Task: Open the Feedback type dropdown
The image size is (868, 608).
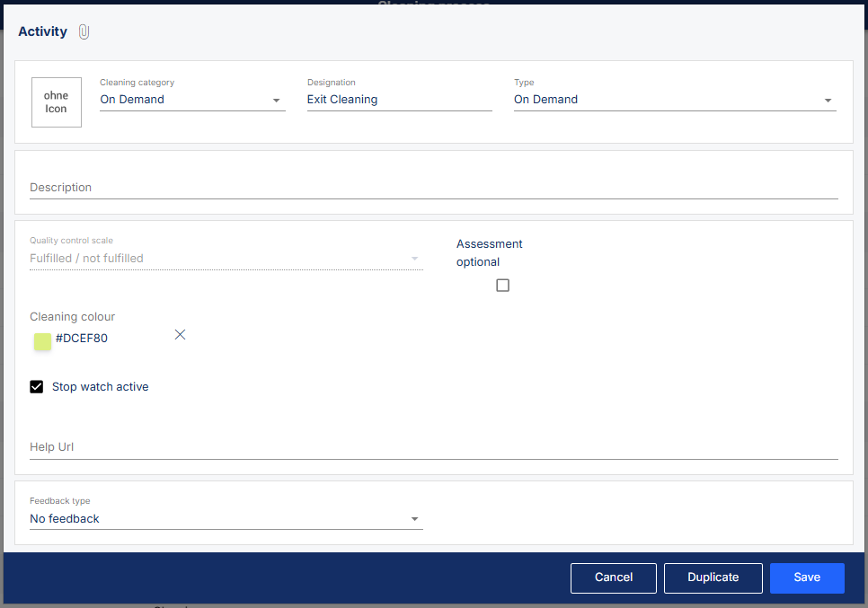Action: 226,519
